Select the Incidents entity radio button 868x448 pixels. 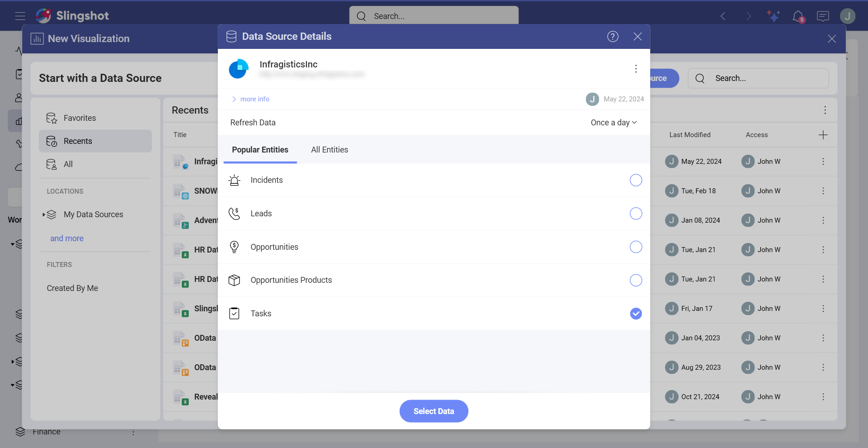tap(636, 180)
